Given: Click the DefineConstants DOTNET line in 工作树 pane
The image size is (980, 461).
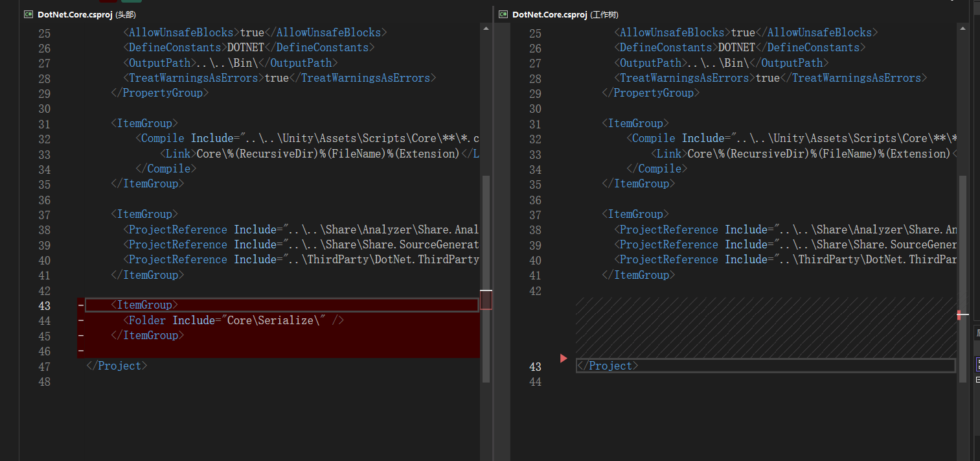Looking at the screenshot, I should [x=740, y=47].
